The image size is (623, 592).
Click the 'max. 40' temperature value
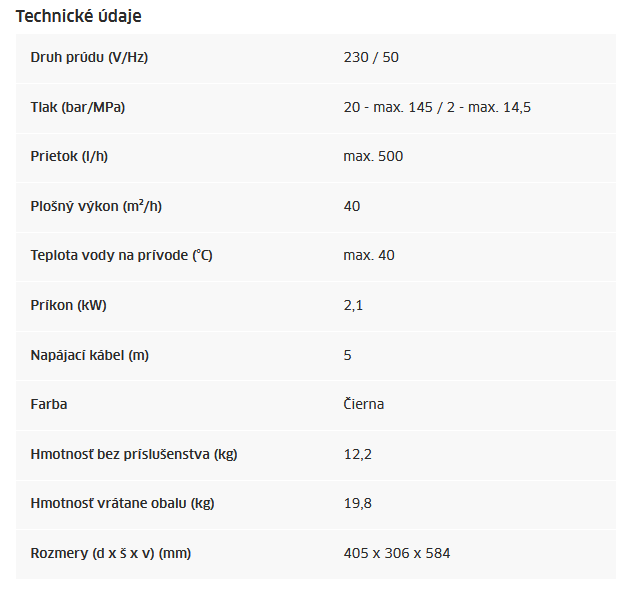tap(369, 255)
